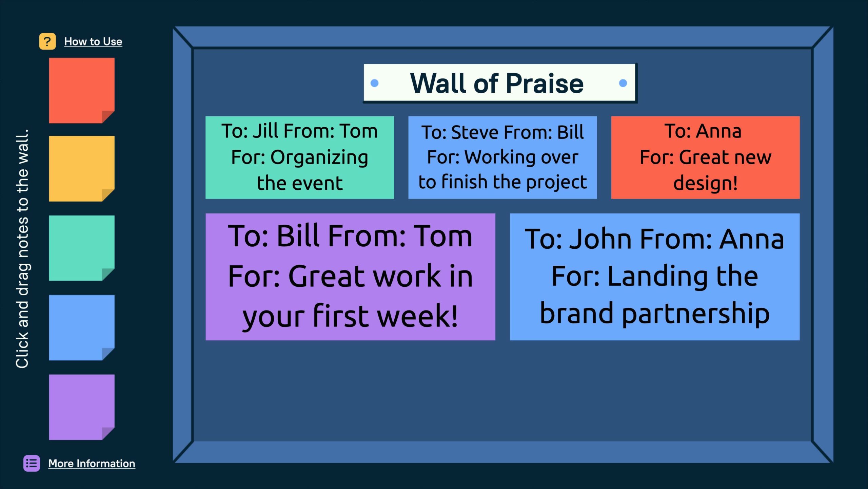Choose the purple sticky note in sidebar

coord(81,407)
